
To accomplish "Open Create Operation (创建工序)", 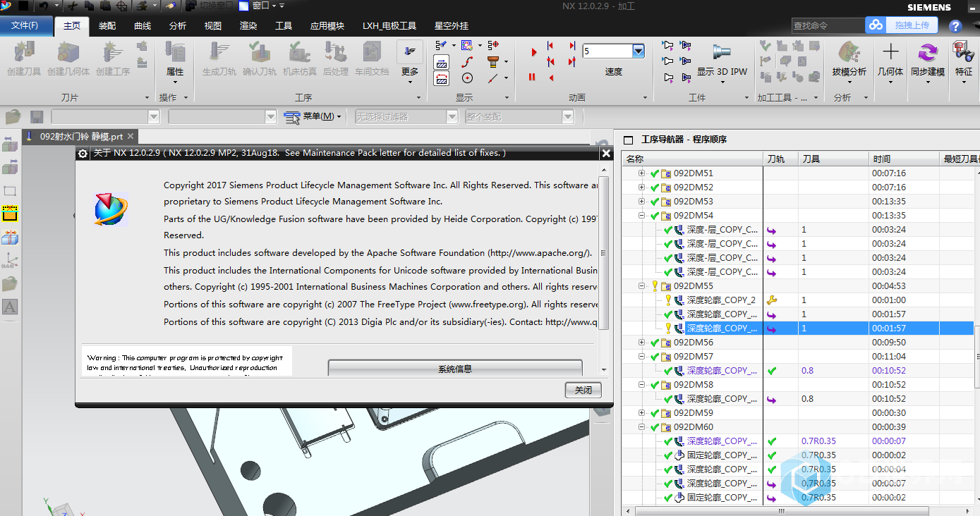I will (113, 59).
